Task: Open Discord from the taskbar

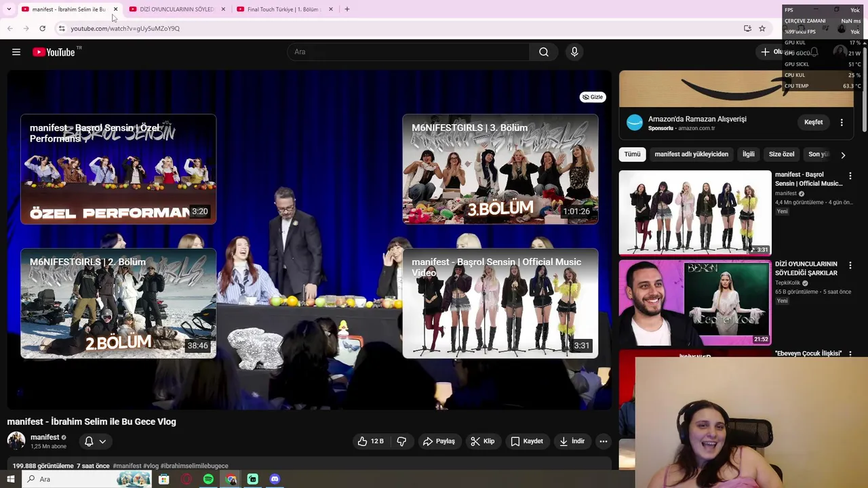Action: click(275, 479)
